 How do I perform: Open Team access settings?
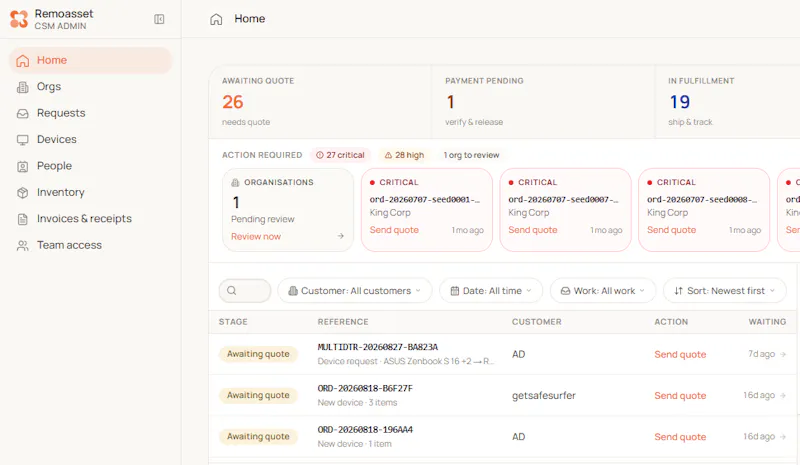coord(90,245)
